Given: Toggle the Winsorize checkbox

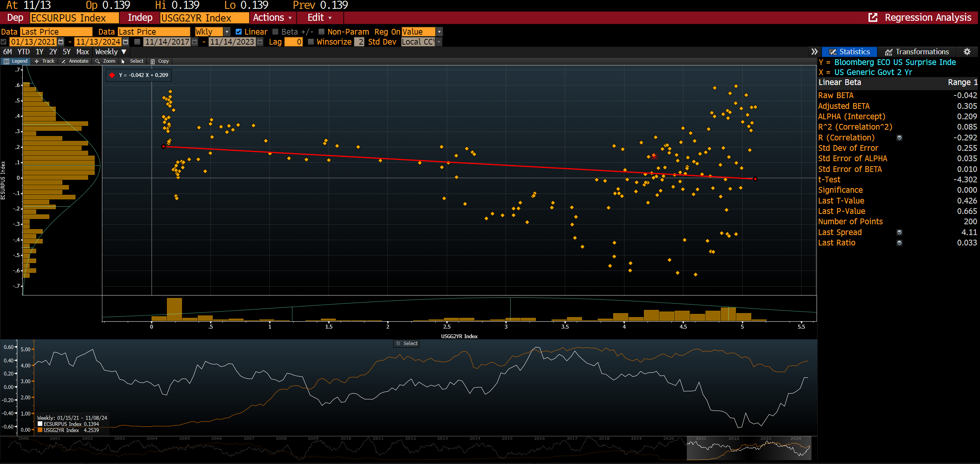Looking at the screenshot, I should point(311,42).
